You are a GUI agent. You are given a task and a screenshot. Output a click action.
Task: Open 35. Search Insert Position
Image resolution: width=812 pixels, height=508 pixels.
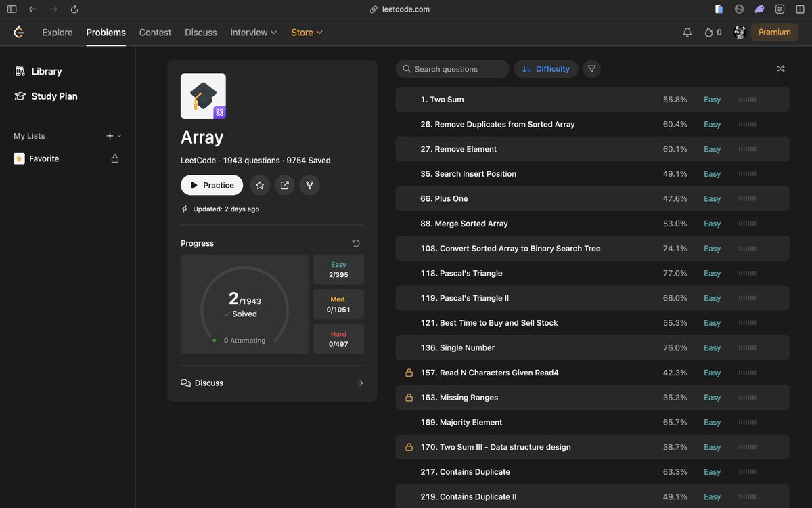[468, 174]
